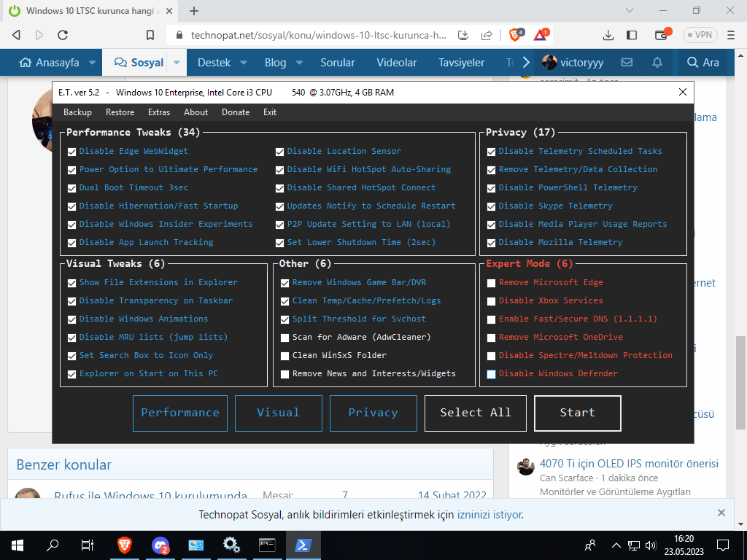Open forum notifications bell icon
Screen dimensions: 747x560
click(657, 63)
